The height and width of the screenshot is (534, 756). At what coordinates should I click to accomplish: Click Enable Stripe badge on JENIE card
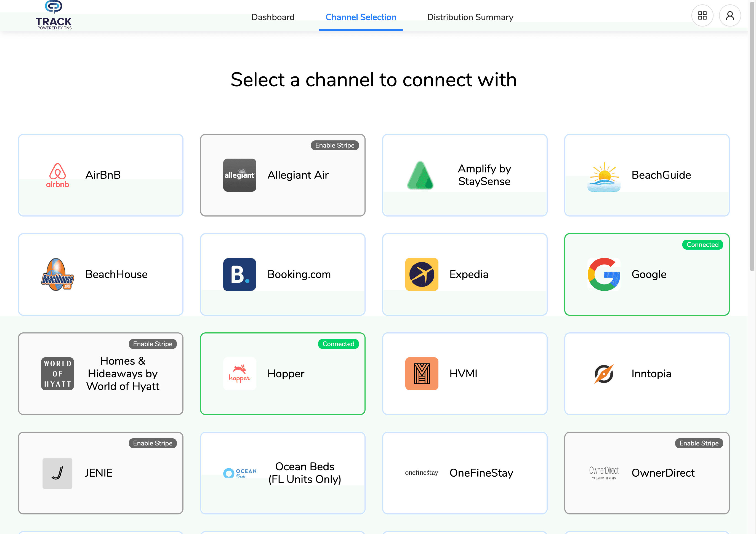pyautogui.click(x=153, y=444)
